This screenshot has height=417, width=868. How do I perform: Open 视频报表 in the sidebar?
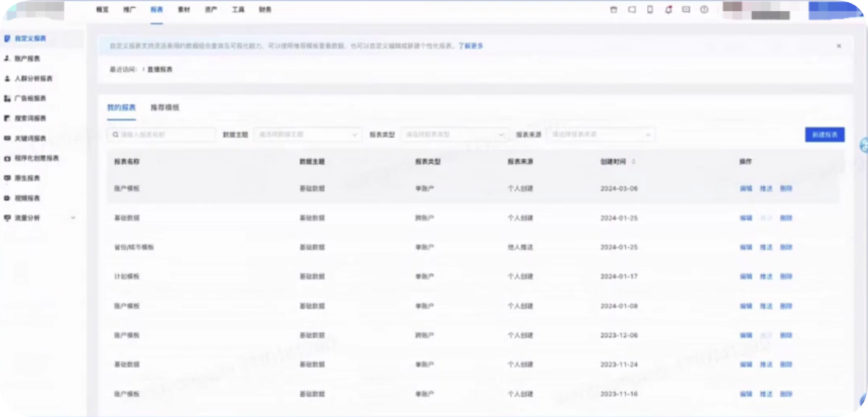click(x=27, y=198)
